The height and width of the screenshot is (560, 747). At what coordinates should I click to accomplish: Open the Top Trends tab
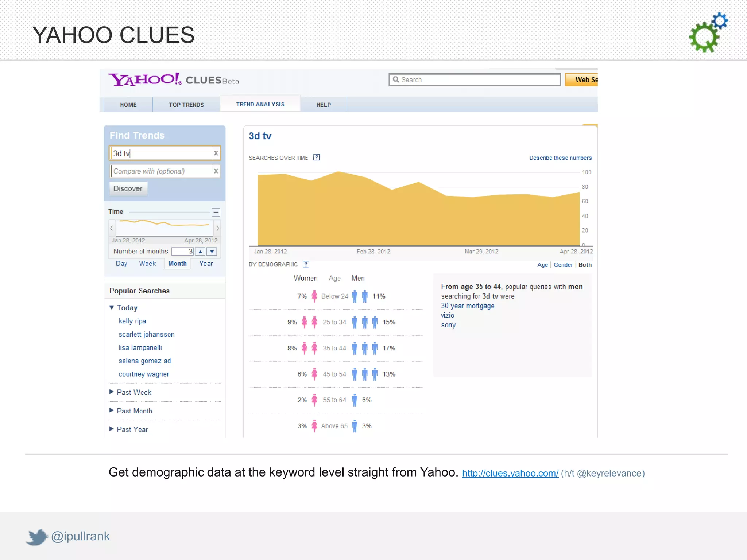point(186,105)
